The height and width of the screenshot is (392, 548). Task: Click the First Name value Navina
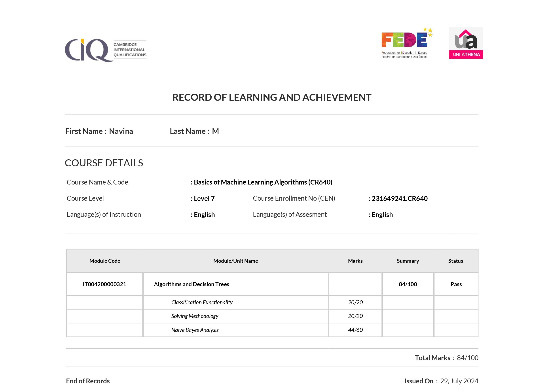121,131
